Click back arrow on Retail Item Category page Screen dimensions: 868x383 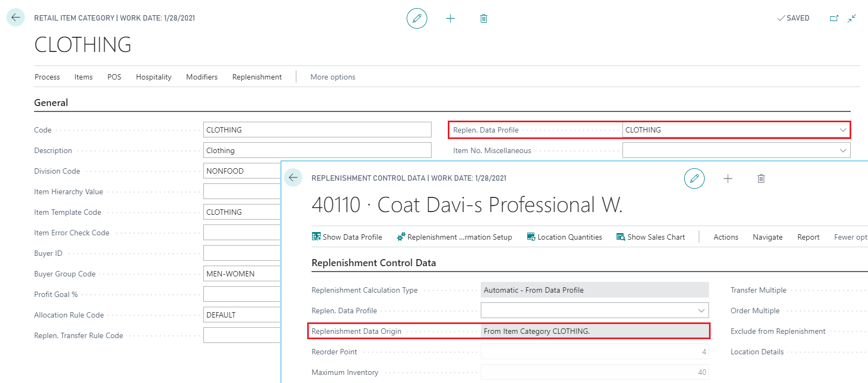pyautogui.click(x=16, y=17)
